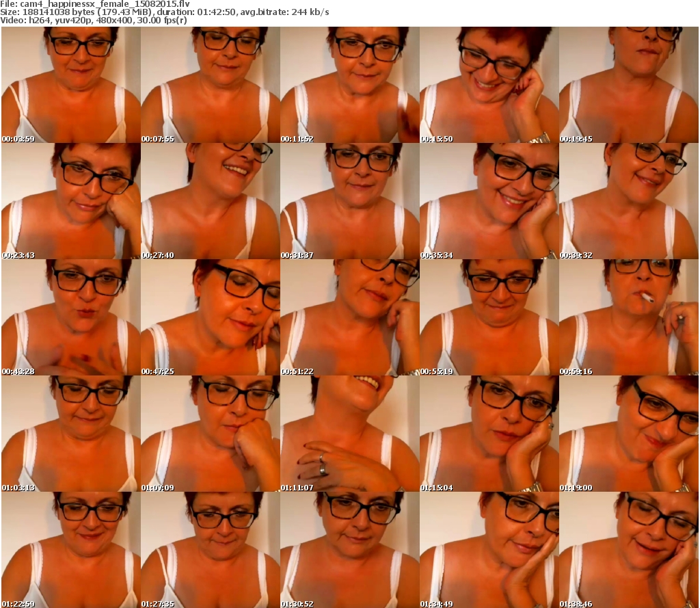Select the frame labeled 00:19:45
Screen dimensions: 700x608
[x=629, y=85]
